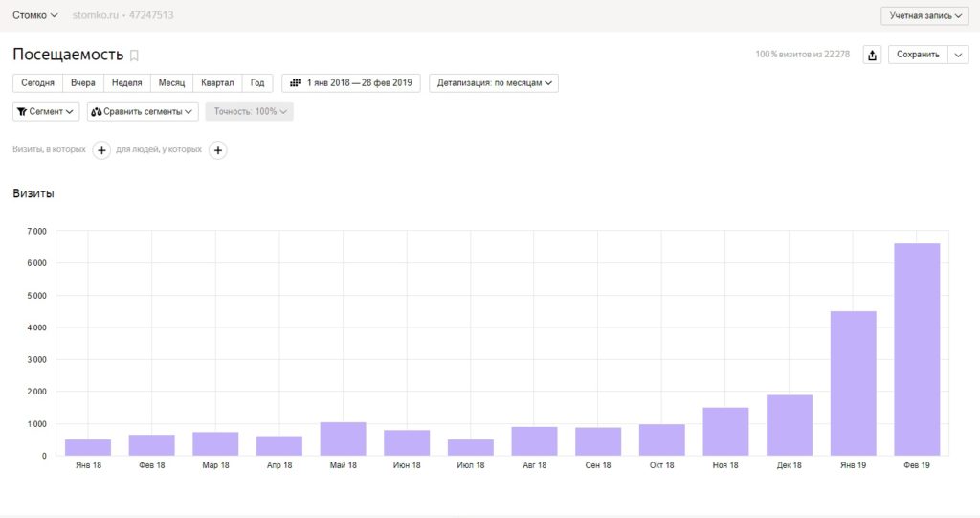Click the Фев 19 axis label
This screenshot has height=518, width=980.
click(917, 465)
